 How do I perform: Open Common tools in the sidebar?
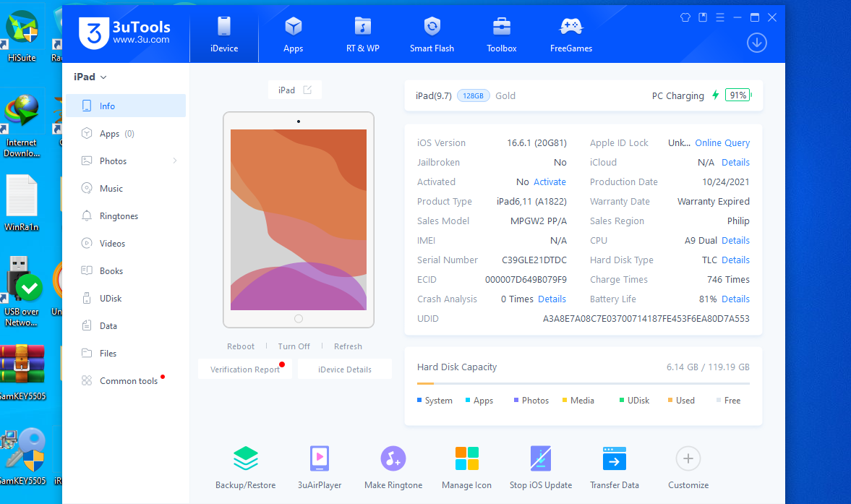pos(126,381)
